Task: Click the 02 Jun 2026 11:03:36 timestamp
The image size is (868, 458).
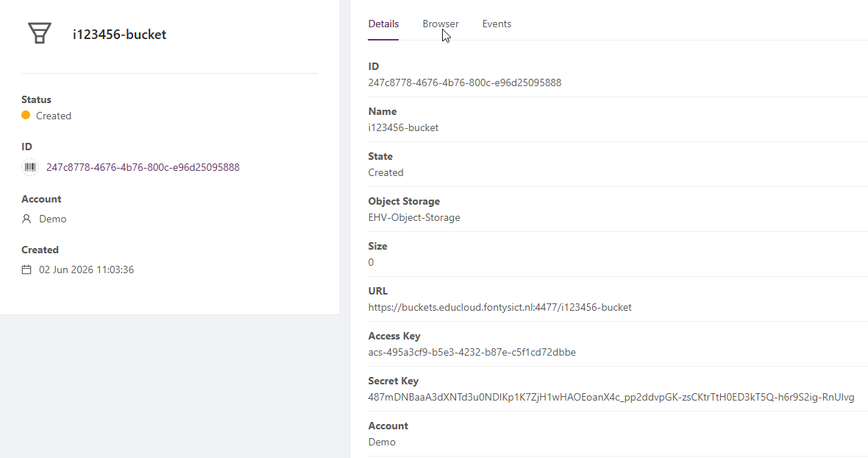Action: 86,269
